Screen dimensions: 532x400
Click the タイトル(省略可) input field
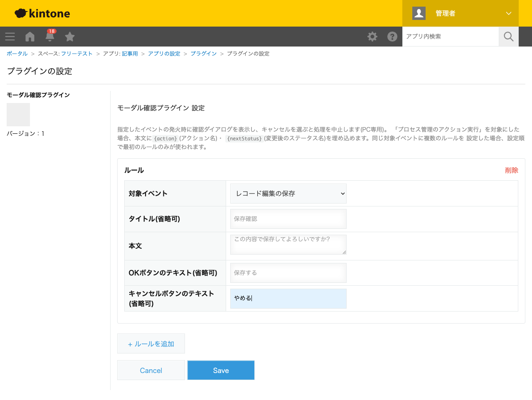click(288, 219)
